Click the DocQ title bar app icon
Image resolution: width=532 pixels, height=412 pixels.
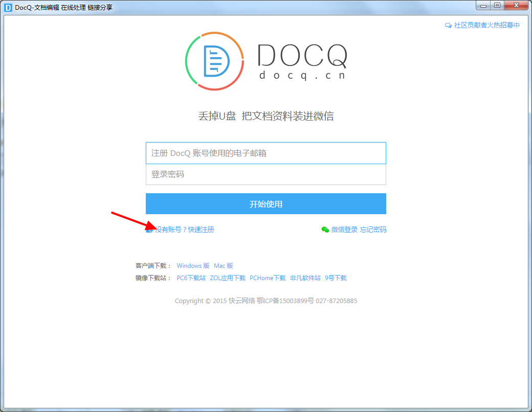point(8,8)
